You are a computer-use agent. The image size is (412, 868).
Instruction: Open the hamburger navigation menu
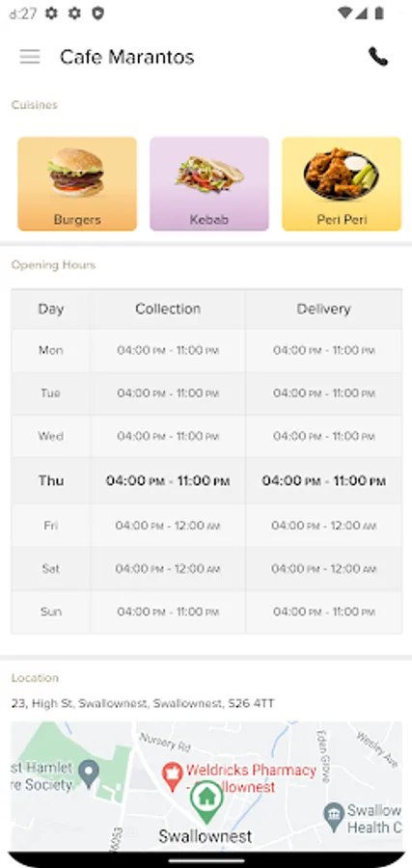30,57
